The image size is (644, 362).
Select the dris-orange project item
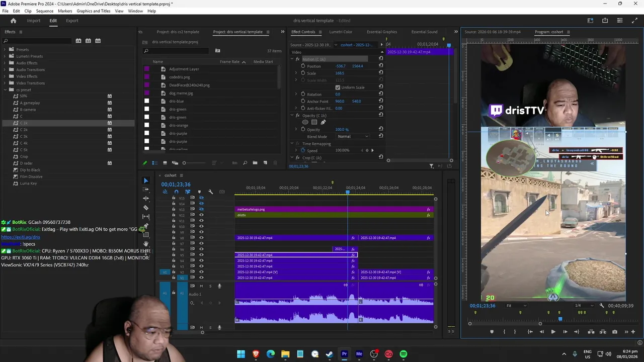(x=178, y=125)
